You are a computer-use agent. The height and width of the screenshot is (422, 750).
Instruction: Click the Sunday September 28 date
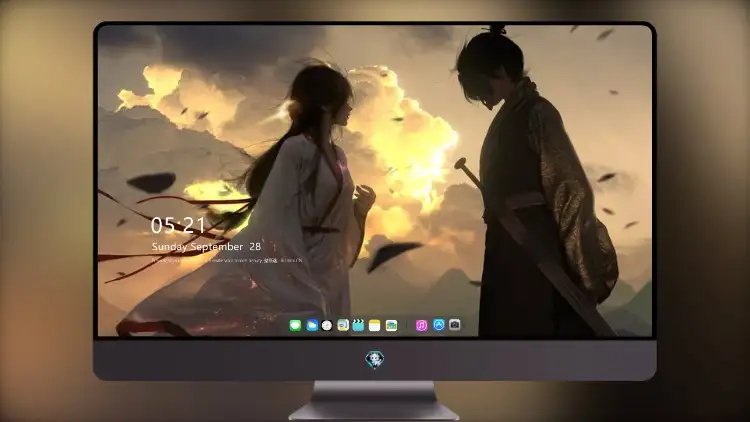pyautogui.click(x=206, y=247)
